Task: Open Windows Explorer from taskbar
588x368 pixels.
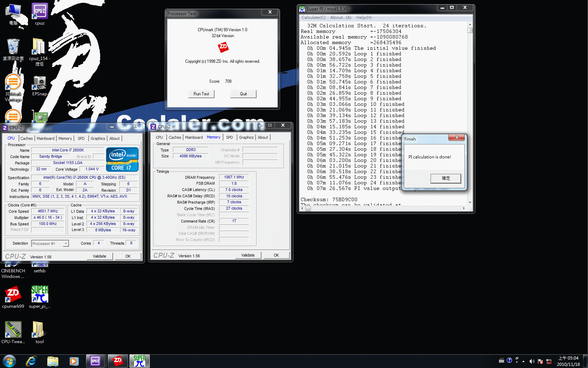Action: pyautogui.click(x=52, y=361)
